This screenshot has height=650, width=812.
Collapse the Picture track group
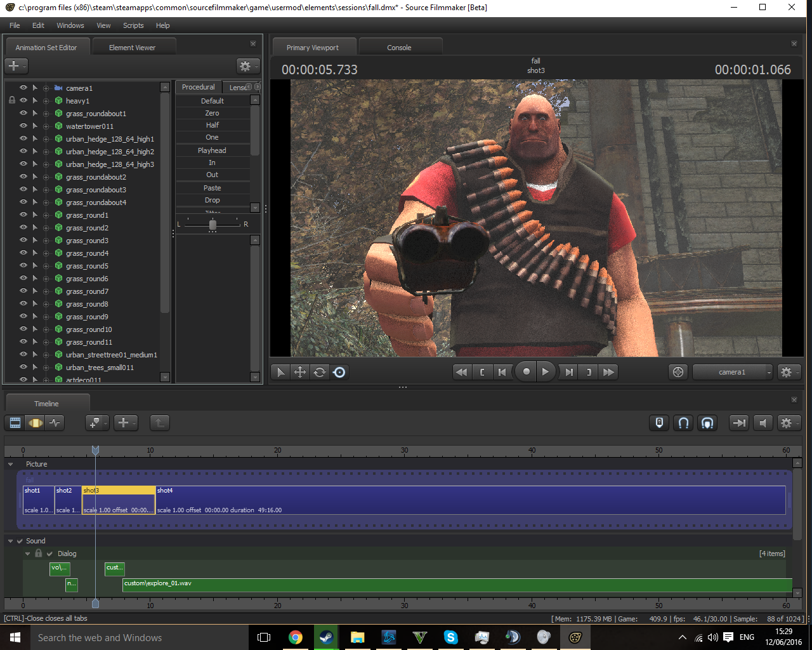tap(10, 464)
